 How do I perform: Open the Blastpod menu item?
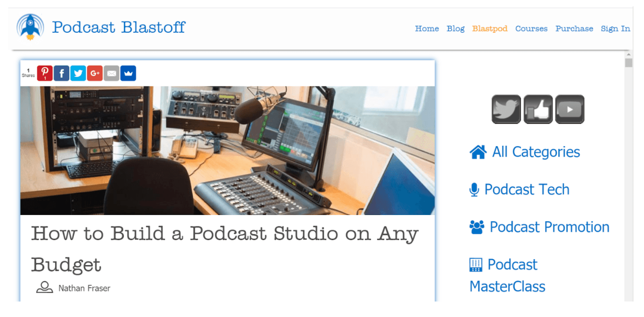coord(490,29)
